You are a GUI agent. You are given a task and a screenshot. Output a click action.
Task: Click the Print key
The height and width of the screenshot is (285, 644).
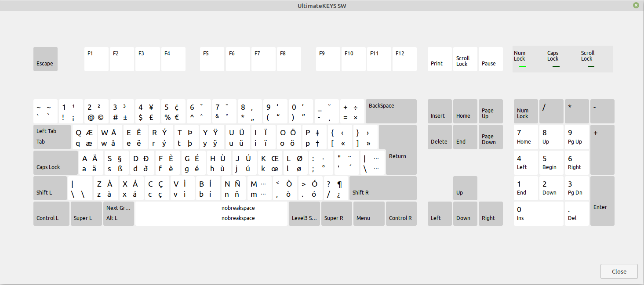439,59
